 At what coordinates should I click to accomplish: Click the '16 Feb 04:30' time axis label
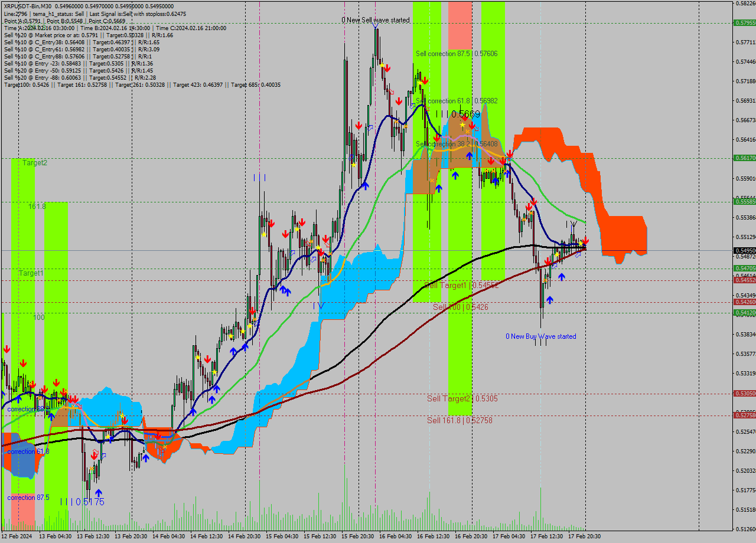coord(396,537)
